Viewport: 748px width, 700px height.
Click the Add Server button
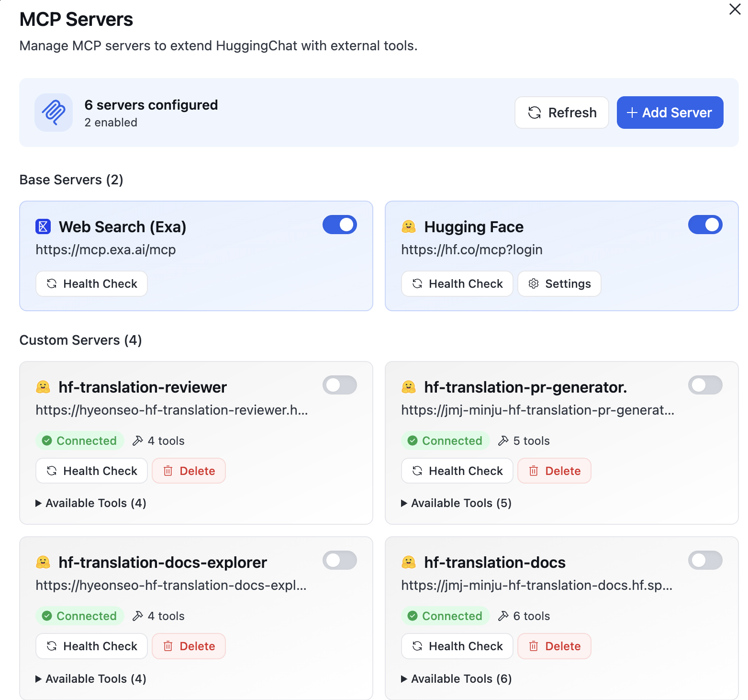(x=670, y=113)
